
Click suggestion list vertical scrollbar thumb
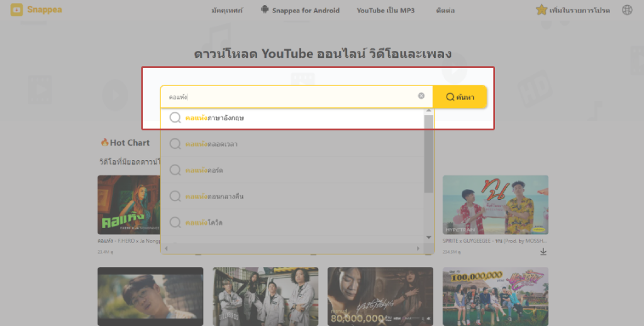(x=429, y=154)
